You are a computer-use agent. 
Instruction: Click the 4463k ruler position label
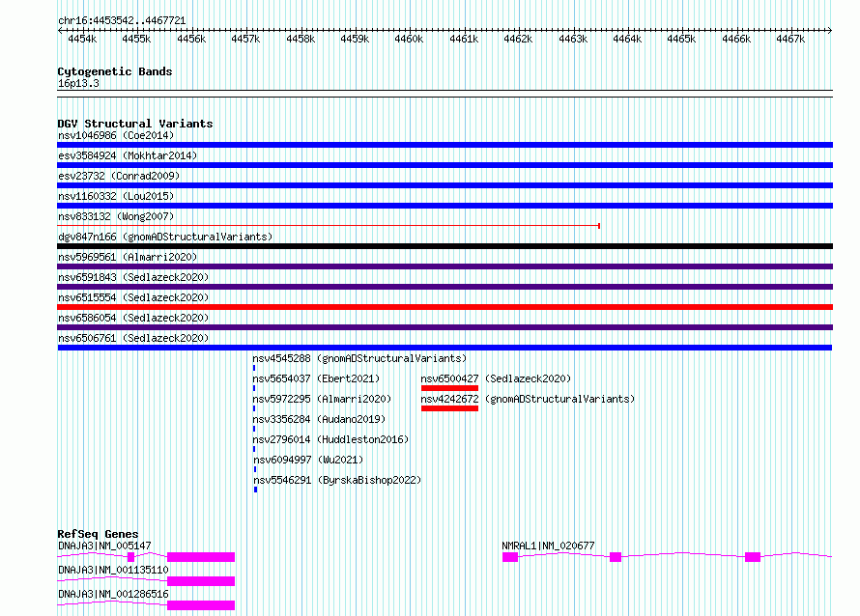tap(573, 39)
